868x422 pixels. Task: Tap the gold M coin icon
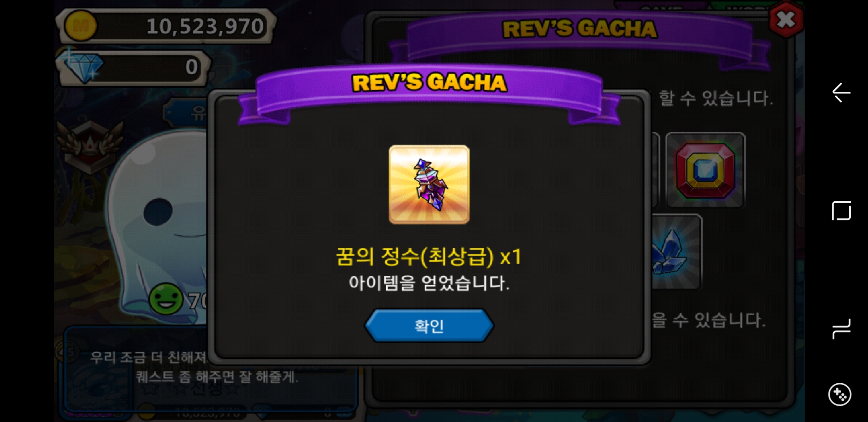tap(81, 26)
